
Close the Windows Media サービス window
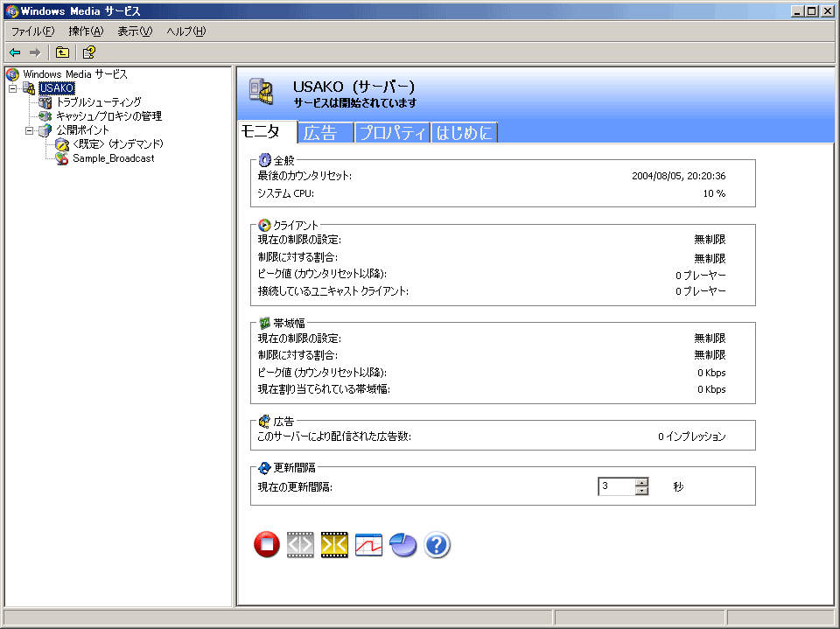pyautogui.click(x=827, y=10)
